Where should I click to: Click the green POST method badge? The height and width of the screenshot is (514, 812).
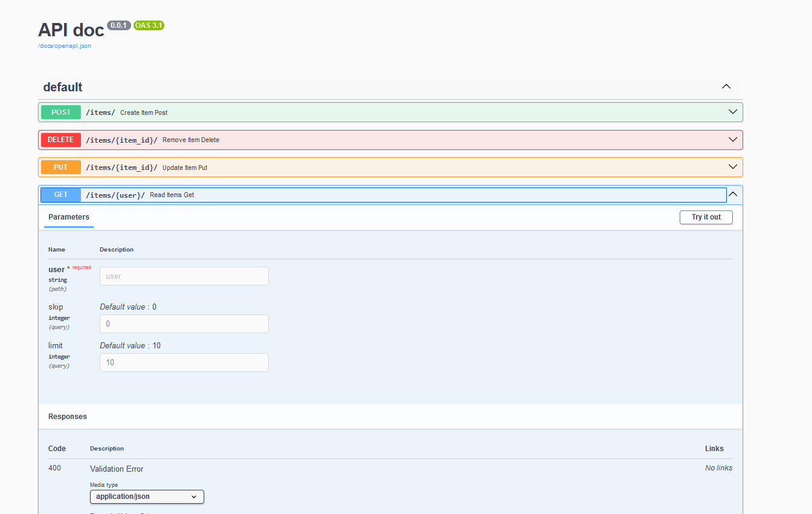click(61, 112)
